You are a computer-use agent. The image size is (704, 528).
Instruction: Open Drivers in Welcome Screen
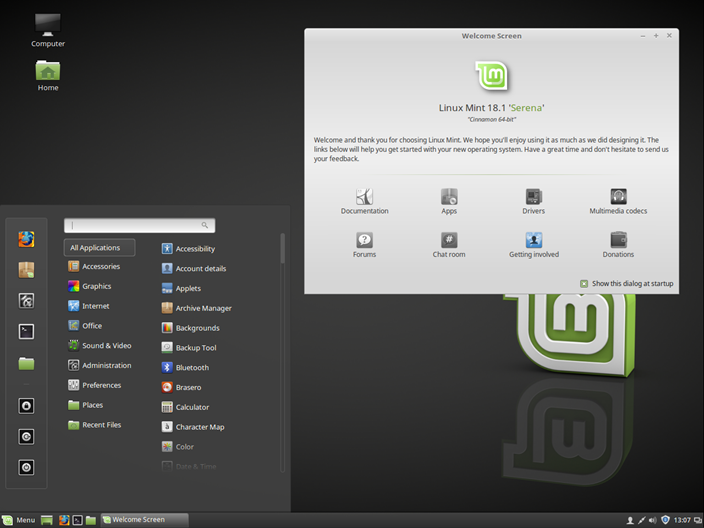[533, 201]
